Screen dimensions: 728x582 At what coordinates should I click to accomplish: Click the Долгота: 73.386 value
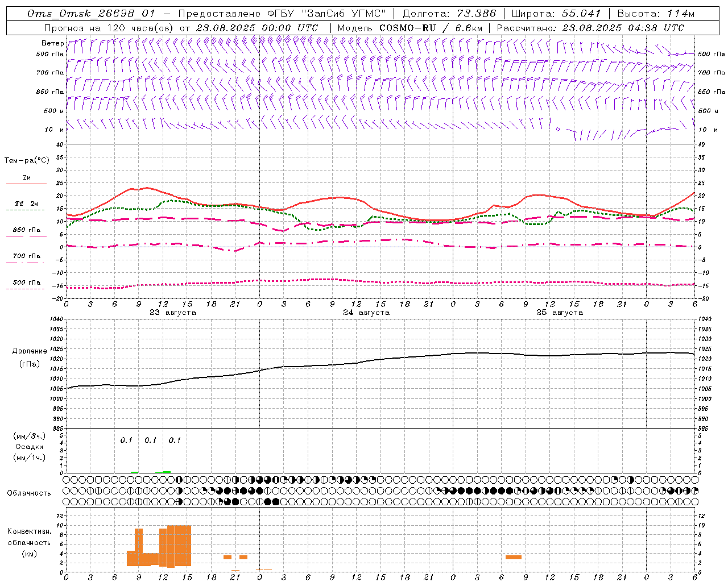pyautogui.click(x=449, y=14)
